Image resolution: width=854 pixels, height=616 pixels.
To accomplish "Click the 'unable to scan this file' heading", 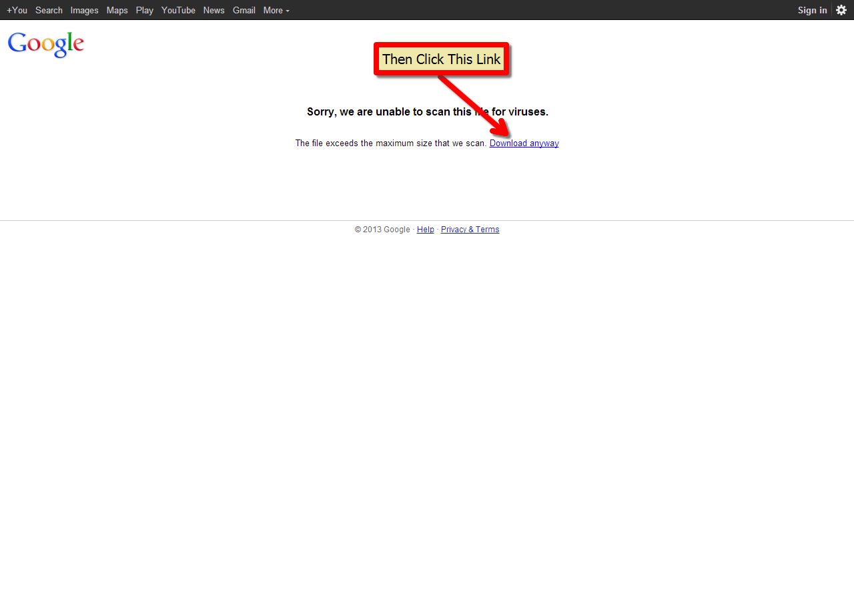I will [428, 111].
